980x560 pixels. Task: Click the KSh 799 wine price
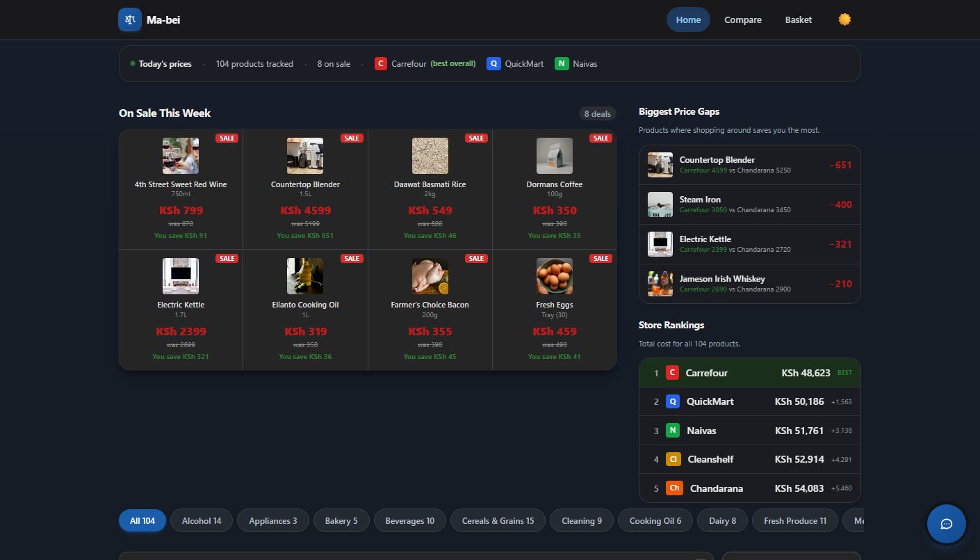(x=181, y=210)
